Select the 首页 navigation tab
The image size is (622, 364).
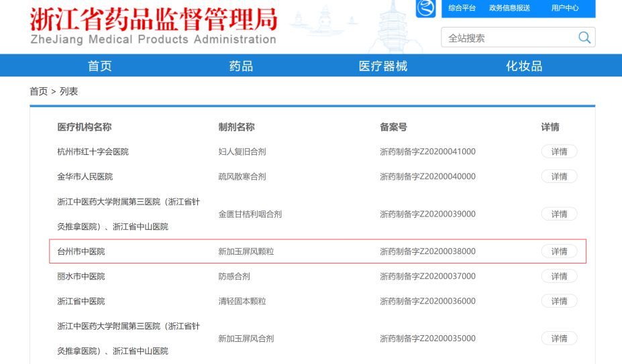coord(100,66)
